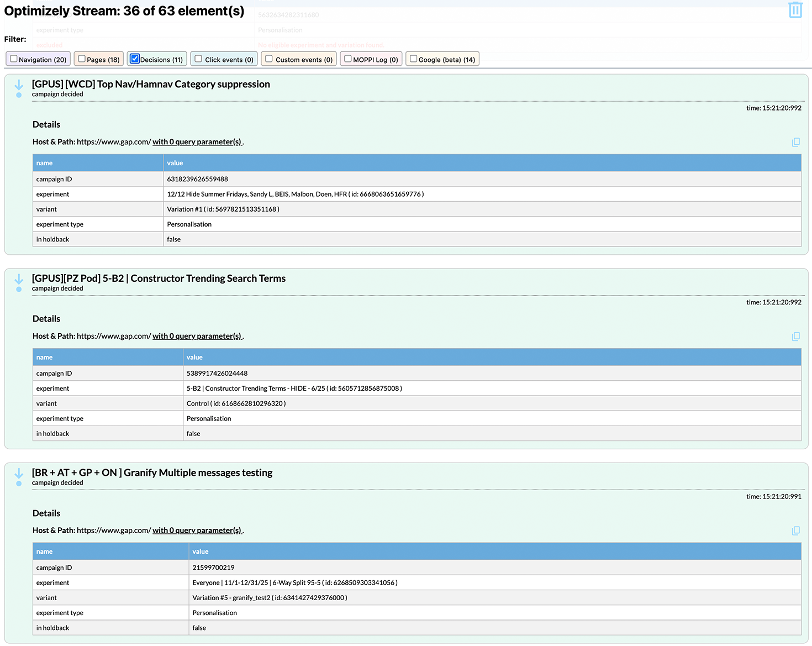Enable the MOPPI Log (0) filter
This screenshot has width=812, height=646.
coord(348,59)
